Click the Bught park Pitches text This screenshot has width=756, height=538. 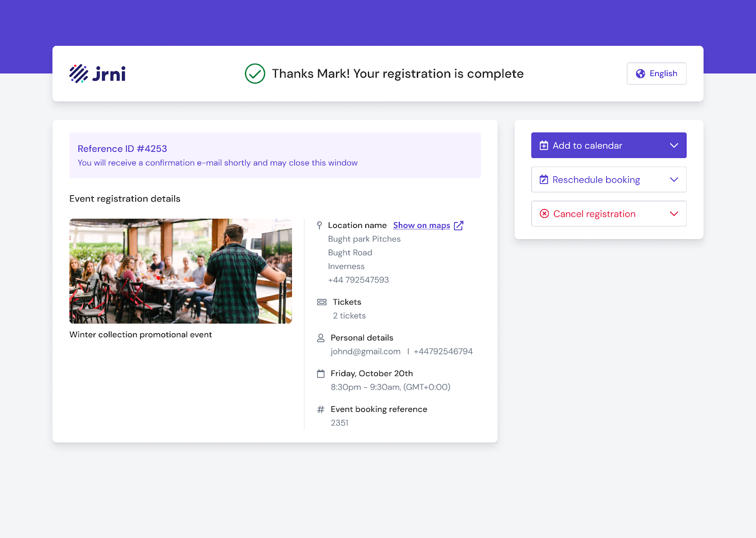(364, 239)
